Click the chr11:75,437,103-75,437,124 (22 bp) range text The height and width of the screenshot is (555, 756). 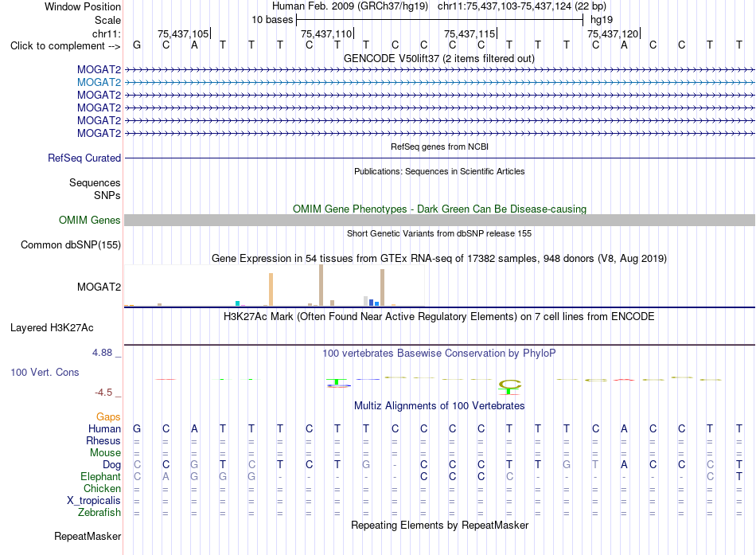click(x=522, y=6)
